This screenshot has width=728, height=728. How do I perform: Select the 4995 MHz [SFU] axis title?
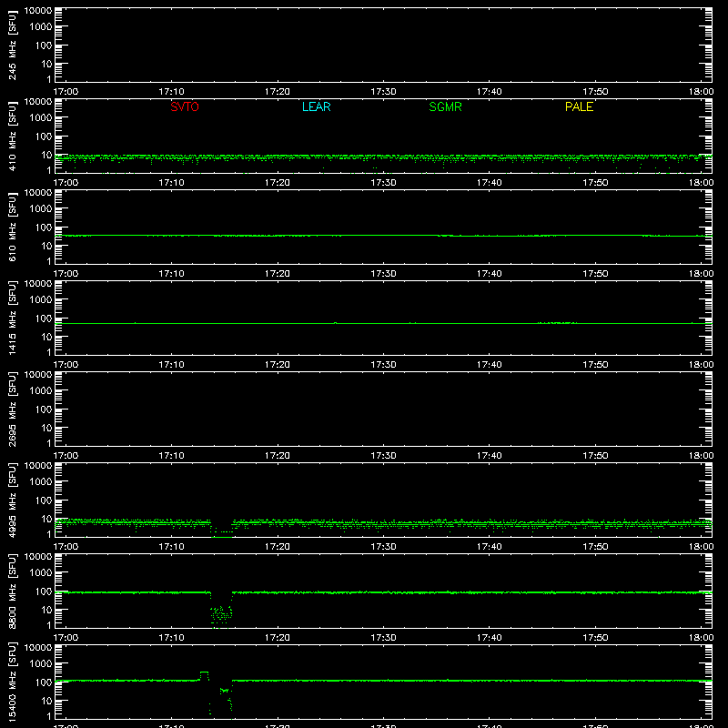tap(12, 500)
